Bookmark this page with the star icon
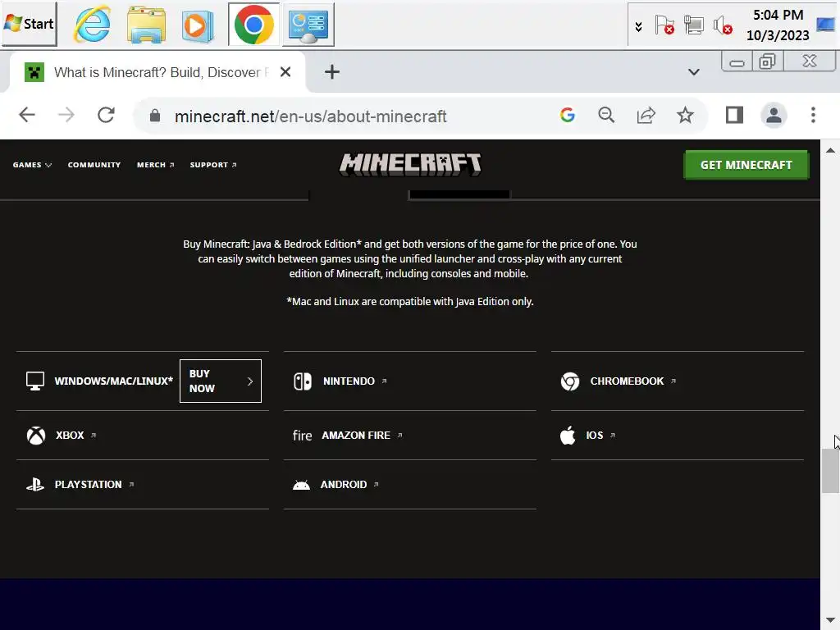840x630 pixels. coord(685,115)
